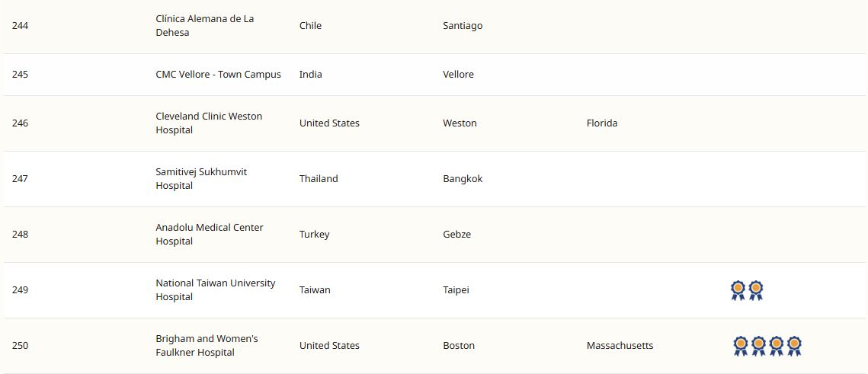Click second award ribbon for National Taiwan University Hospital
Viewport: 868px width, 374px height.
[x=756, y=290]
